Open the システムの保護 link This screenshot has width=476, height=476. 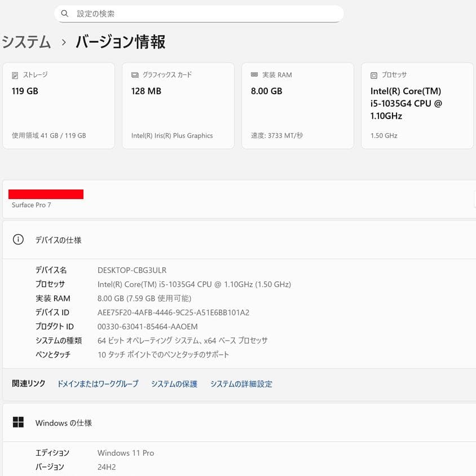[174, 384]
